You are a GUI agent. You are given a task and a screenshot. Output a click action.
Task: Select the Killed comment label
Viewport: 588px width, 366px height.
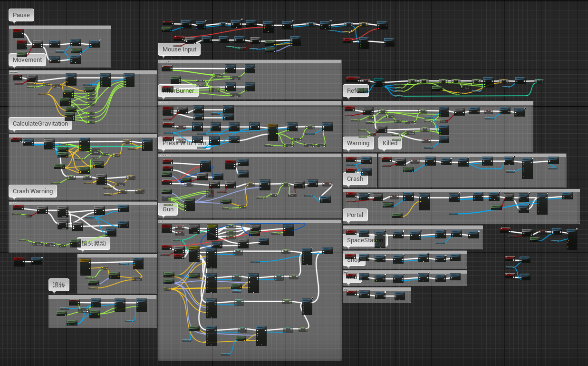(x=390, y=143)
